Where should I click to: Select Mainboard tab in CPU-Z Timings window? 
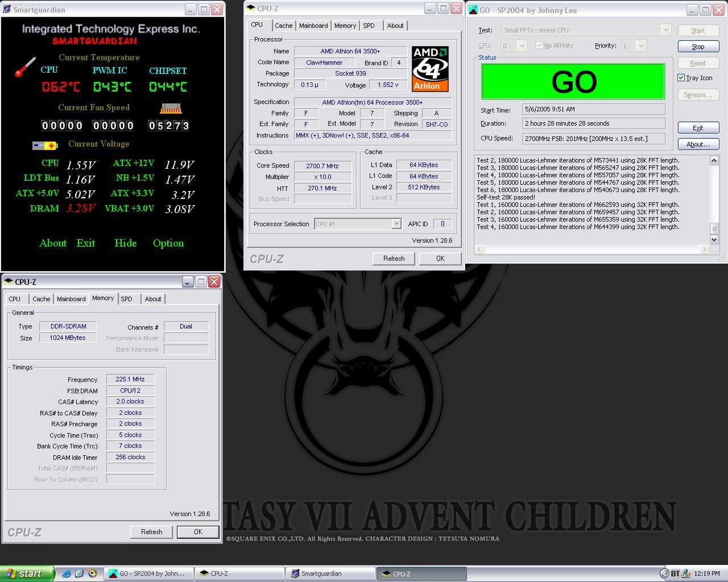(x=71, y=299)
